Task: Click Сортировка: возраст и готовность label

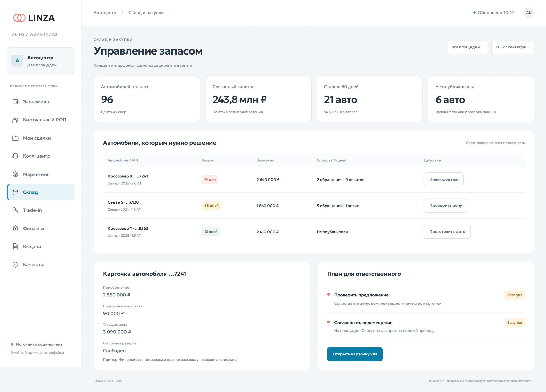Action: pos(495,143)
